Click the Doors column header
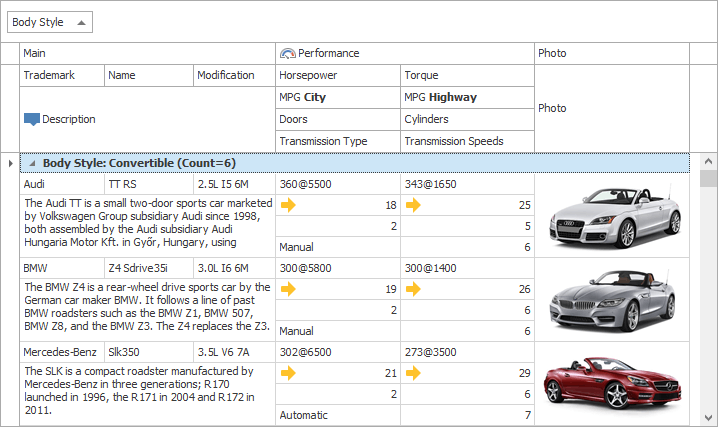The height and width of the screenshot is (427, 718). [x=338, y=119]
